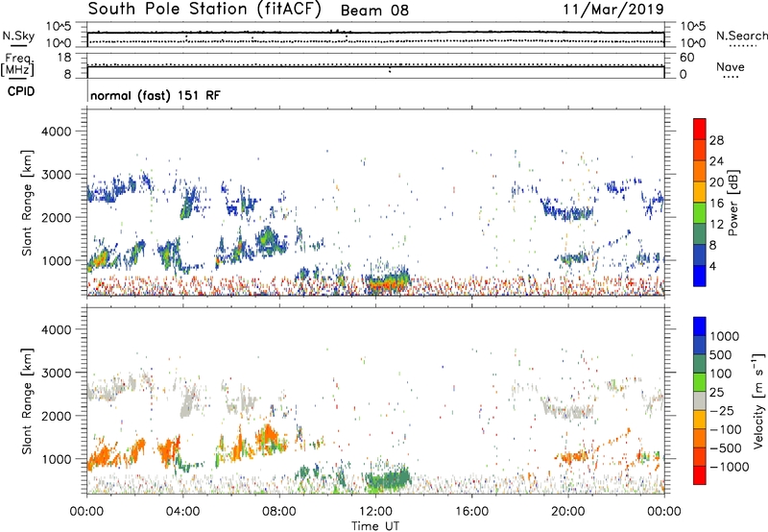
Task: Click the '-500' velocity colorbar tick value
Action: click(x=726, y=448)
